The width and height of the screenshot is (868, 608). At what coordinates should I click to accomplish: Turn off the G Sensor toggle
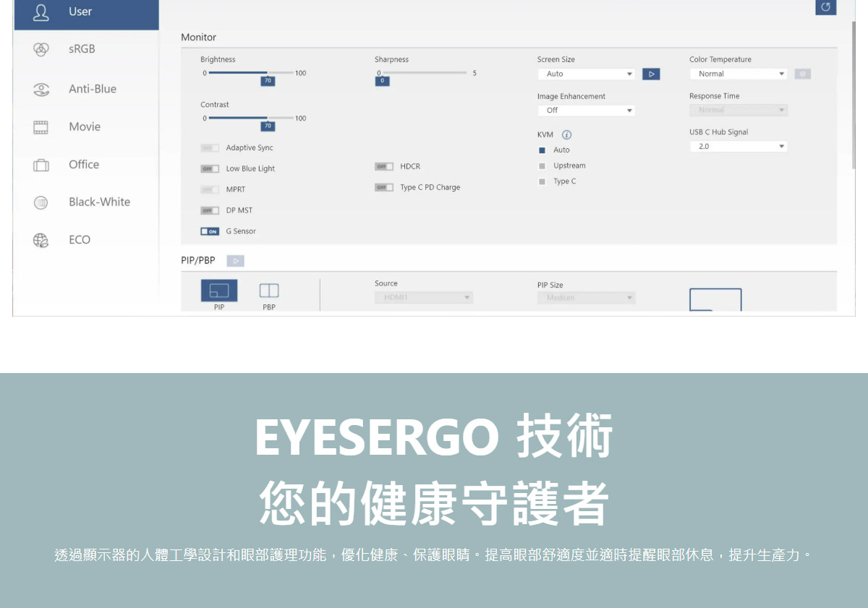coord(210,231)
